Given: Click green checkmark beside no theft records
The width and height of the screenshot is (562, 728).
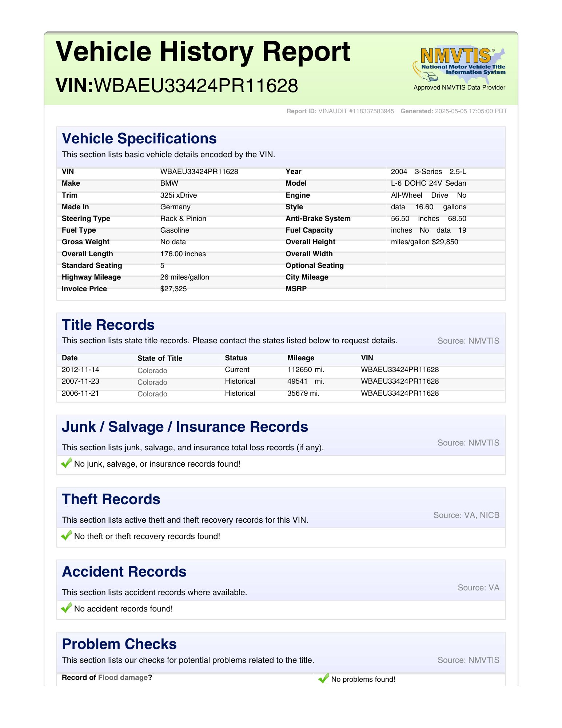Looking at the screenshot, I should [x=66, y=535].
